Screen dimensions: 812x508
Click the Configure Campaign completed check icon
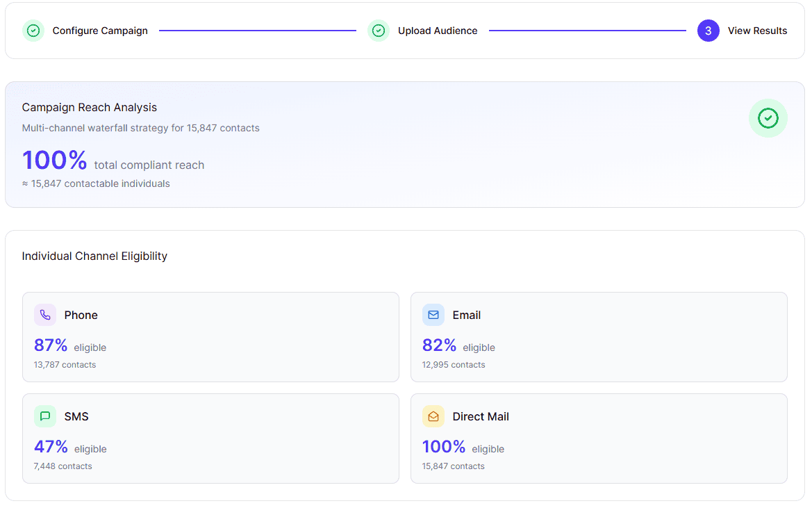pos(33,31)
